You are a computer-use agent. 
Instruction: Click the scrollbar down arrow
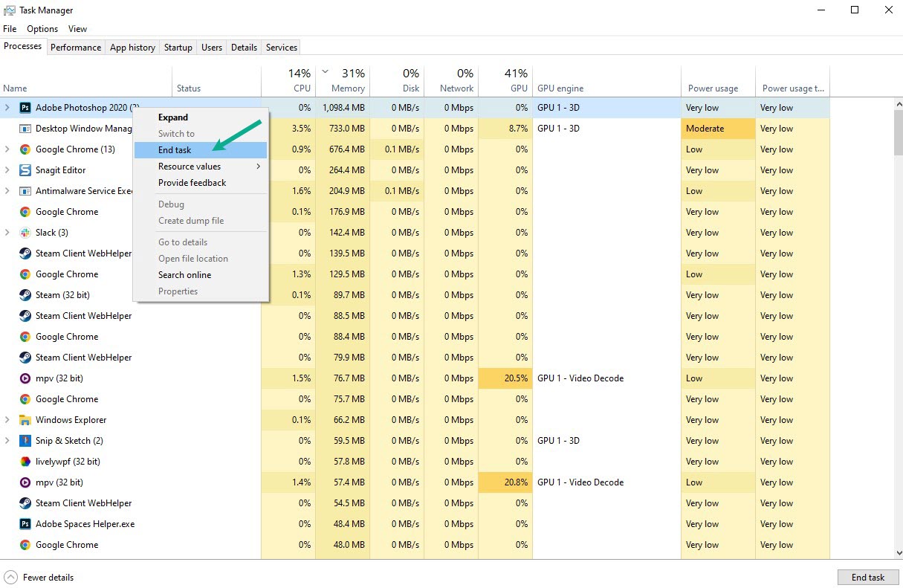point(898,553)
